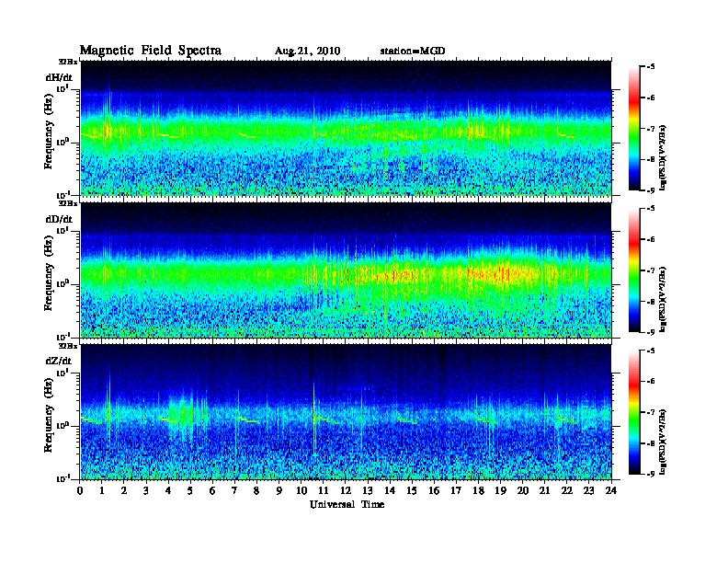Click the "Universal Time" axis title
The image size is (728, 563).
point(347,504)
